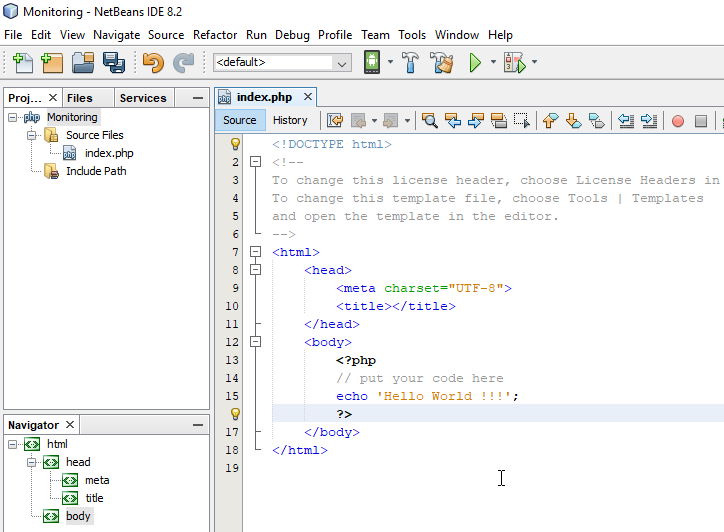Click the New Project icon
The height and width of the screenshot is (532, 724).
(52, 62)
